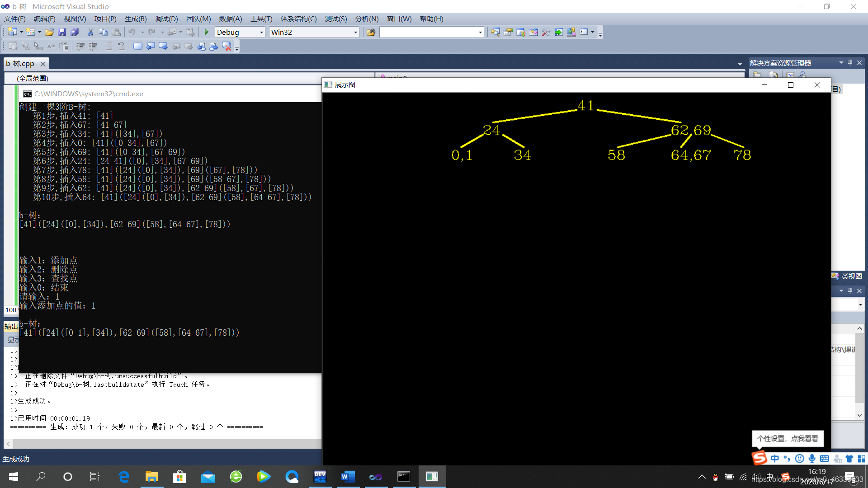The height and width of the screenshot is (488, 868).
Task: Click the Undo arrow icon
Action: (x=132, y=32)
